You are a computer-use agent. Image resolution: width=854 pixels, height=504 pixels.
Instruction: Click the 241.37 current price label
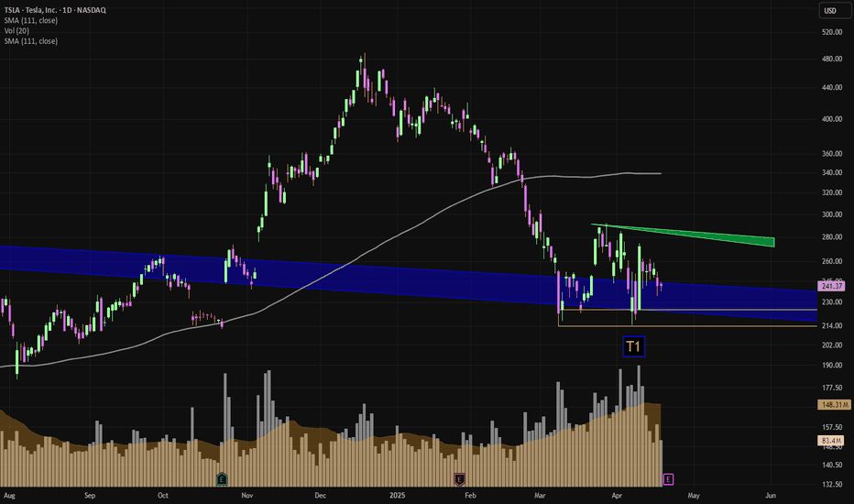(831, 286)
